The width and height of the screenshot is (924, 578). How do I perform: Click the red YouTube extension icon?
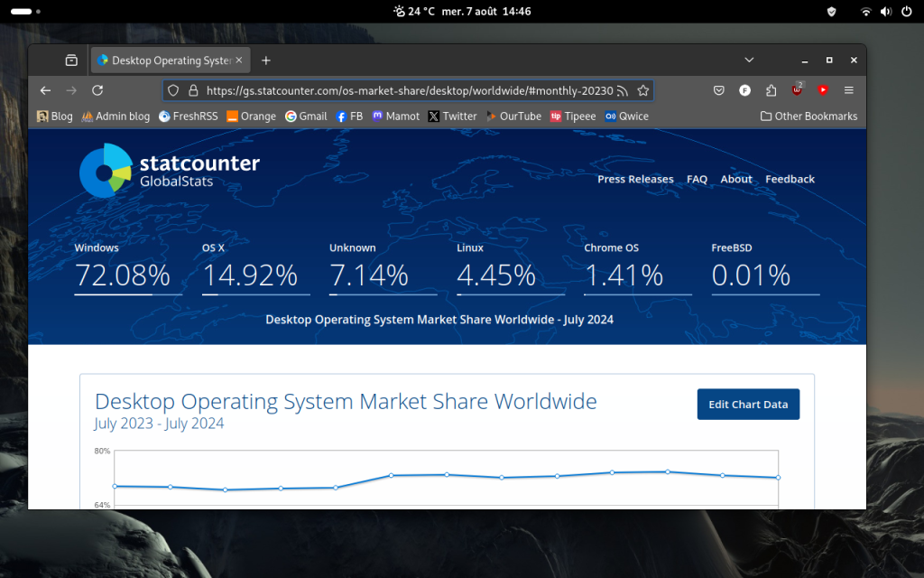coord(823,90)
